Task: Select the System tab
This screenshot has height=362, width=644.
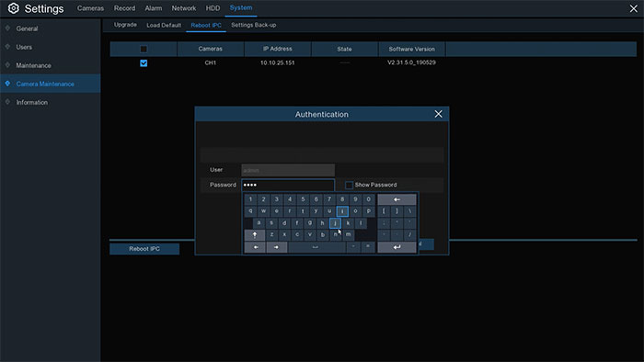Action: click(241, 7)
